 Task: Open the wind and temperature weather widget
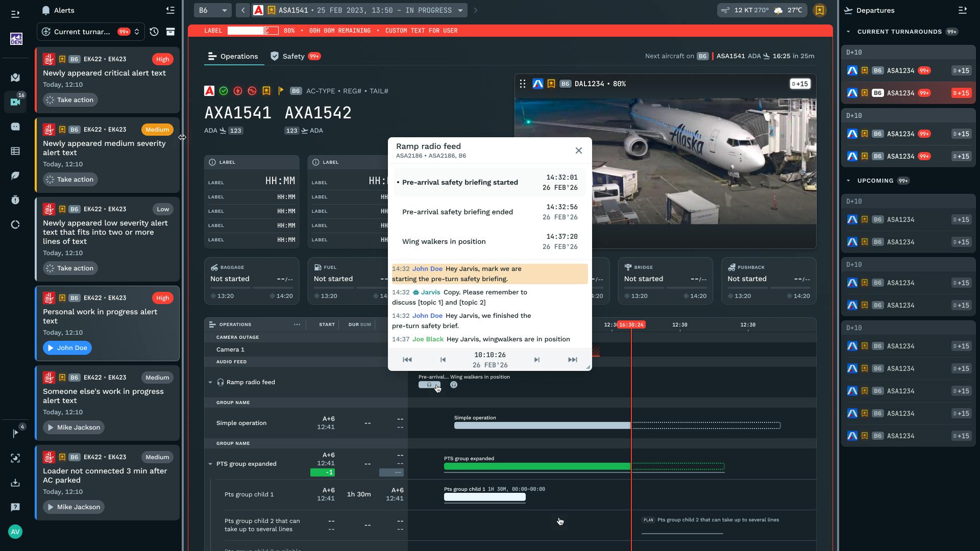(763, 10)
